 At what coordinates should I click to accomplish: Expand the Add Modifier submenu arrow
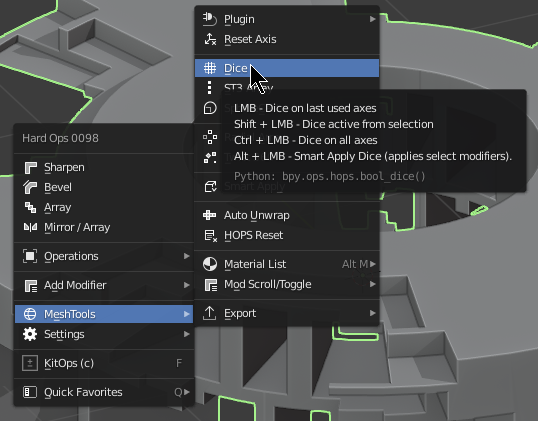coord(186,285)
